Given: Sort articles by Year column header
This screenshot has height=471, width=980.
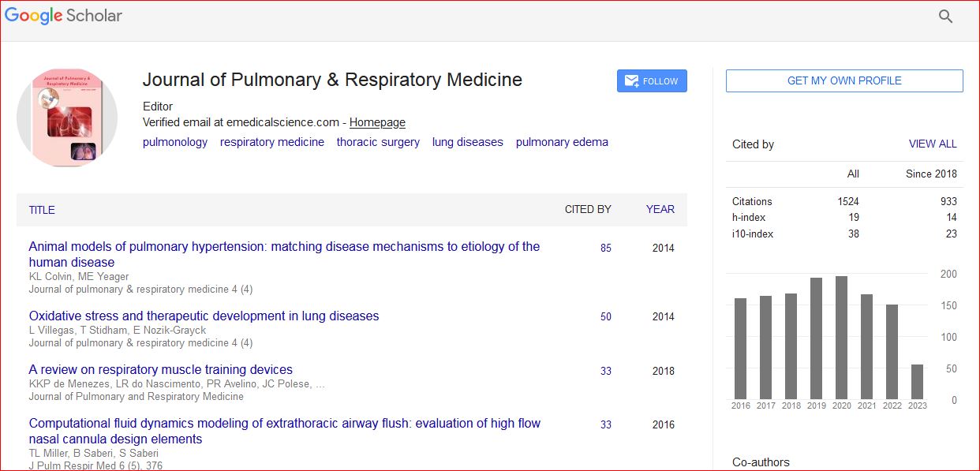Looking at the screenshot, I should click(660, 209).
